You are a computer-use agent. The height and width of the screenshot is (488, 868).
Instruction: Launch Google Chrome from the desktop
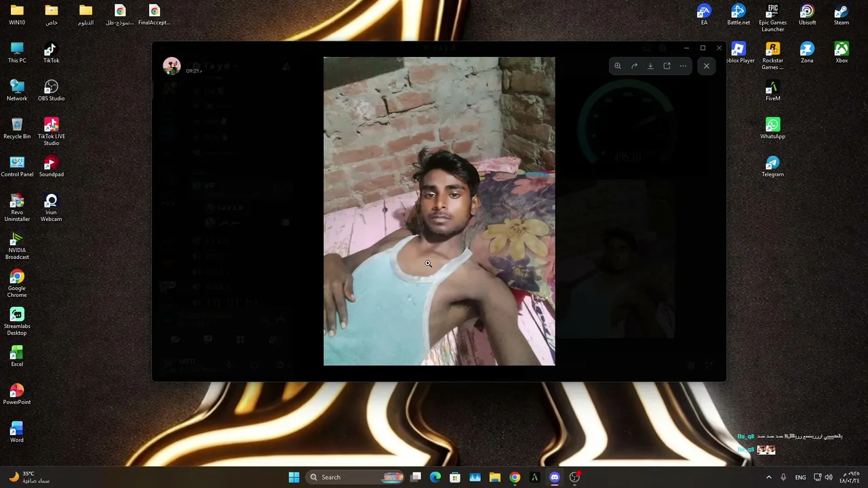pos(17,283)
